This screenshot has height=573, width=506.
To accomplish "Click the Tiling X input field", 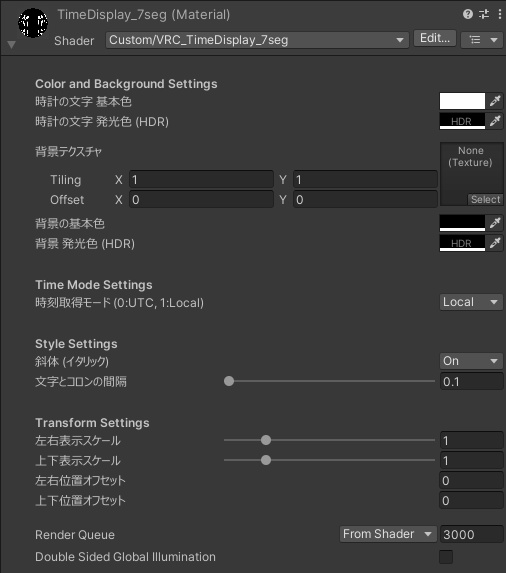I will [x=201, y=179].
